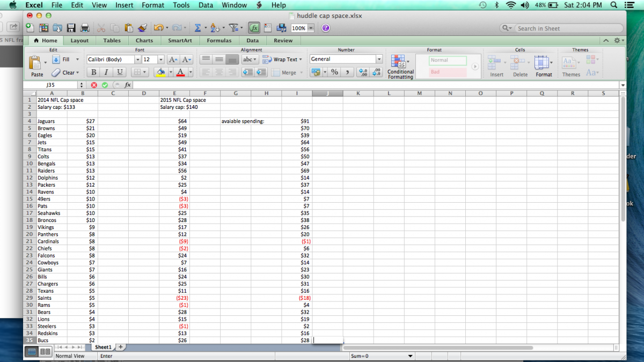The width and height of the screenshot is (644, 362).
Task: Open templates gallery icon in toolbar
Action: click(44, 28)
